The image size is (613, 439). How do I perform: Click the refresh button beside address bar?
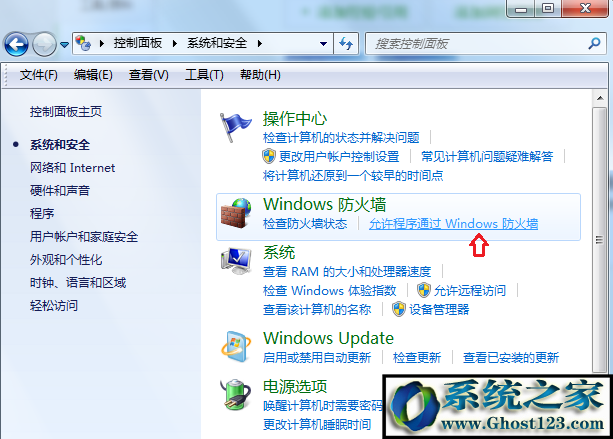346,43
